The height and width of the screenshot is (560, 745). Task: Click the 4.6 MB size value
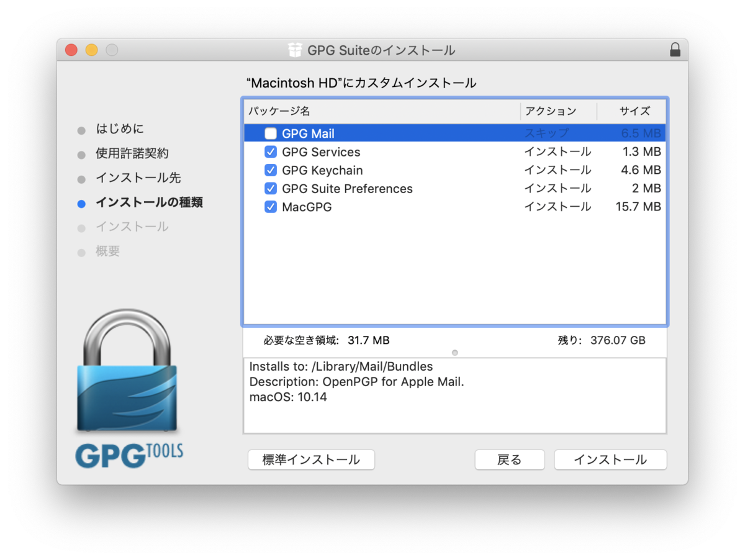(x=642, y=170)
